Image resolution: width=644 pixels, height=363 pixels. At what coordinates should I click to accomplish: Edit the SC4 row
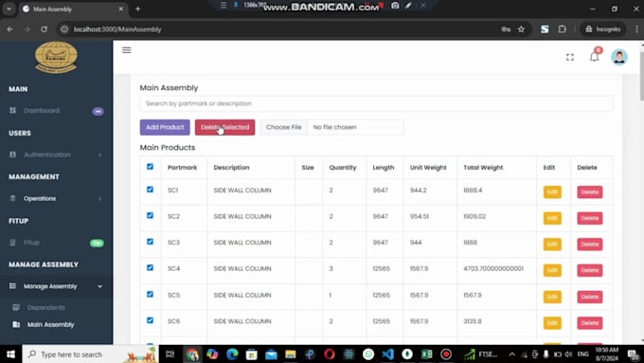[552, 270]
